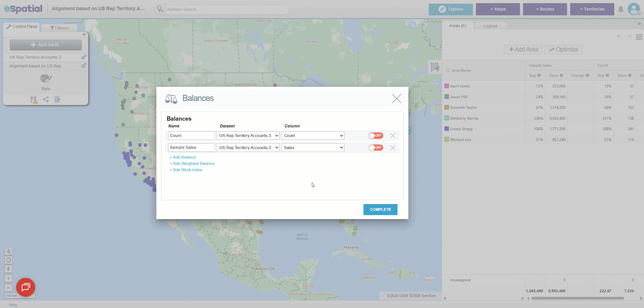Click the ADD DATA button
Screen dimensions: 644x308
[46, 45]
